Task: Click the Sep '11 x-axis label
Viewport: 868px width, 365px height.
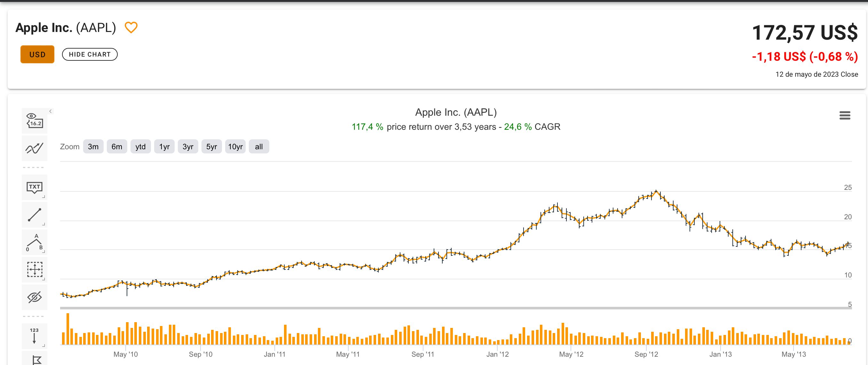Action: pos(422,354)
